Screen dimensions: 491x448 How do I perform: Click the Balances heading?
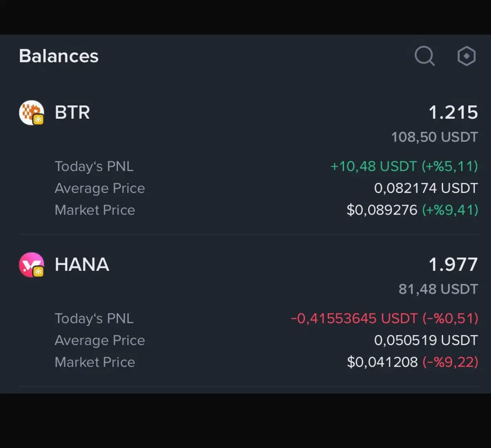[x=59, y=56]
